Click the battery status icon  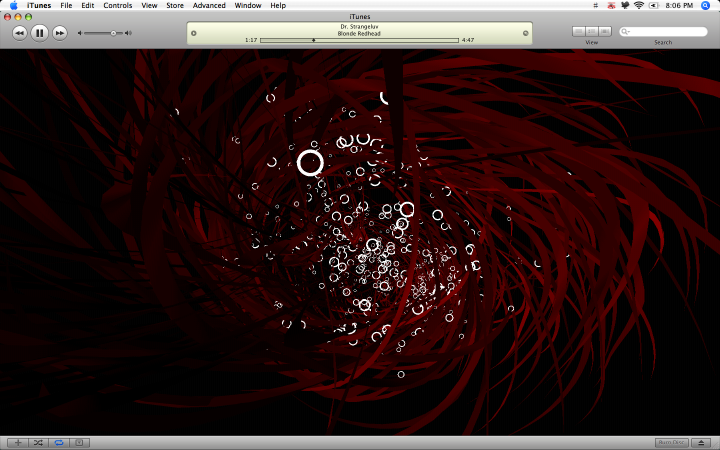click(654, 6)
